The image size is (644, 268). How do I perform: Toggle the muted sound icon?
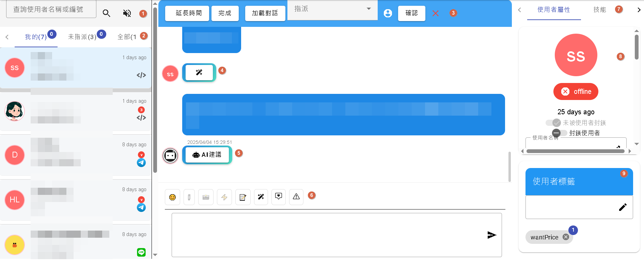[127, 13]
